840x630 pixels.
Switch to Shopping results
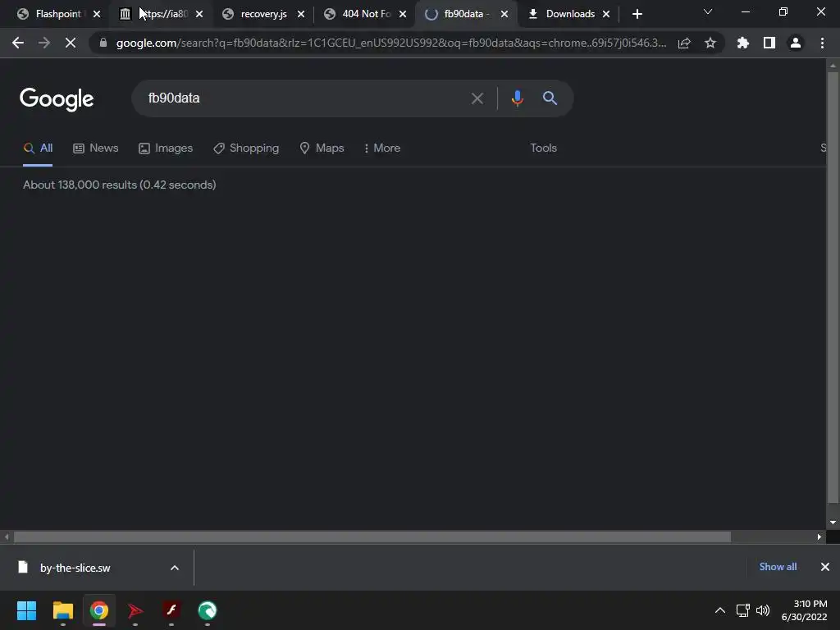(x=246, y=148)
